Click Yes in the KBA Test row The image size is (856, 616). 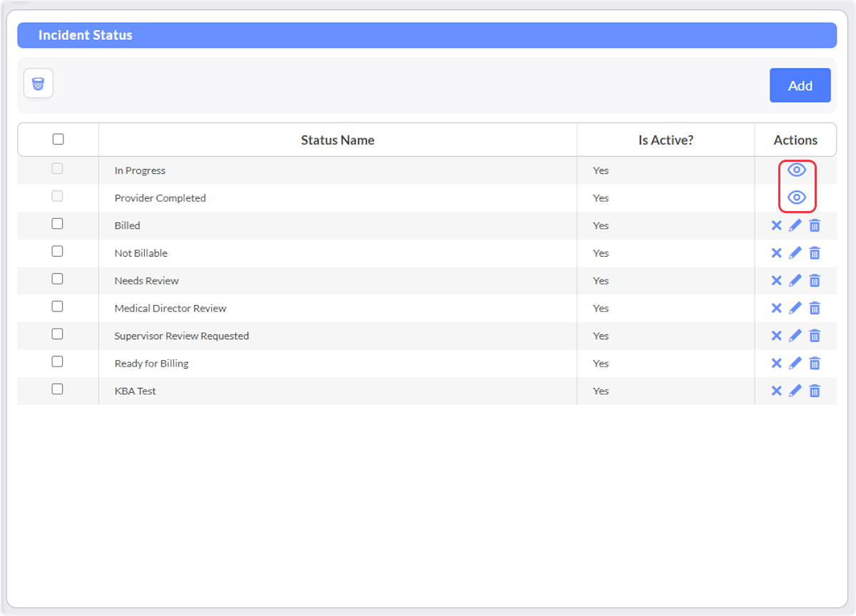tap(601, 391)
